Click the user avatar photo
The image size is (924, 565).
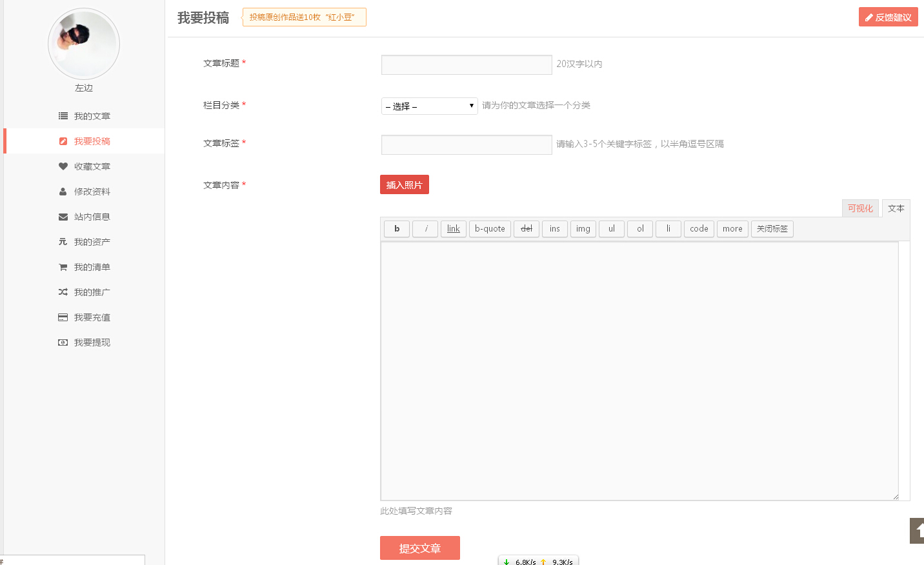coord(84,44)
